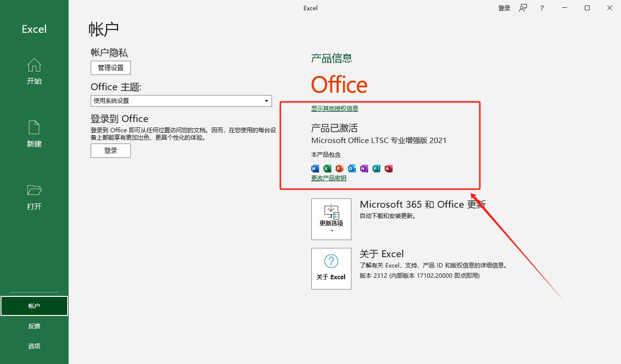Open the 开始 home page

tap(34, 72)
